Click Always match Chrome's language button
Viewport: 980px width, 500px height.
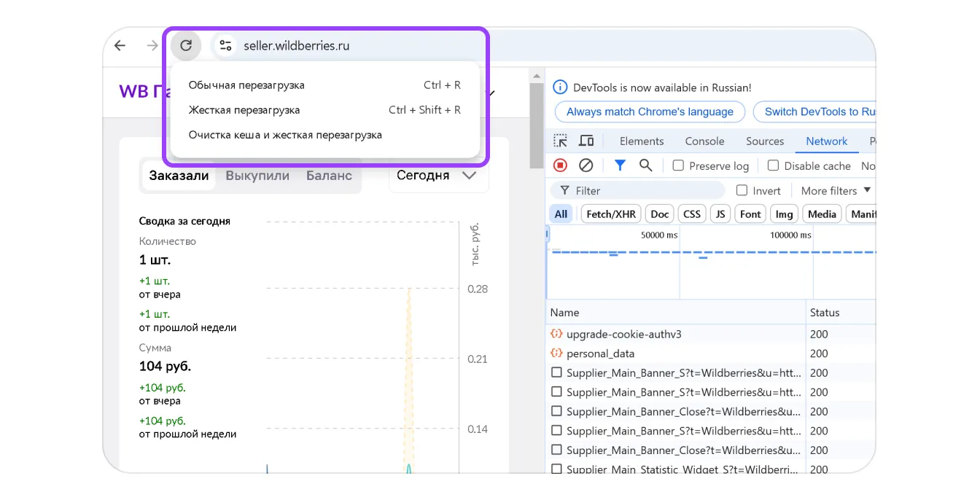(x=650, y=112)
